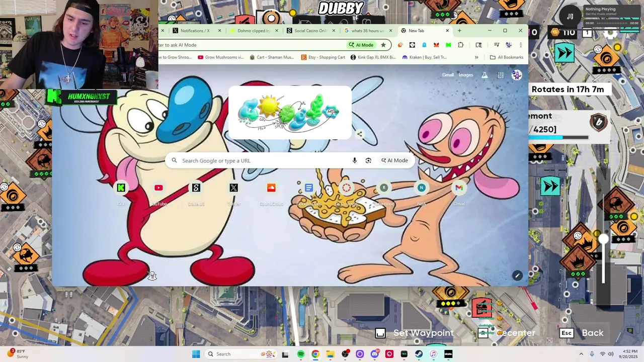This screenshot has height=362, width=644.
Task: Open the All Bookmarks folder
Action: pos(507,57)
